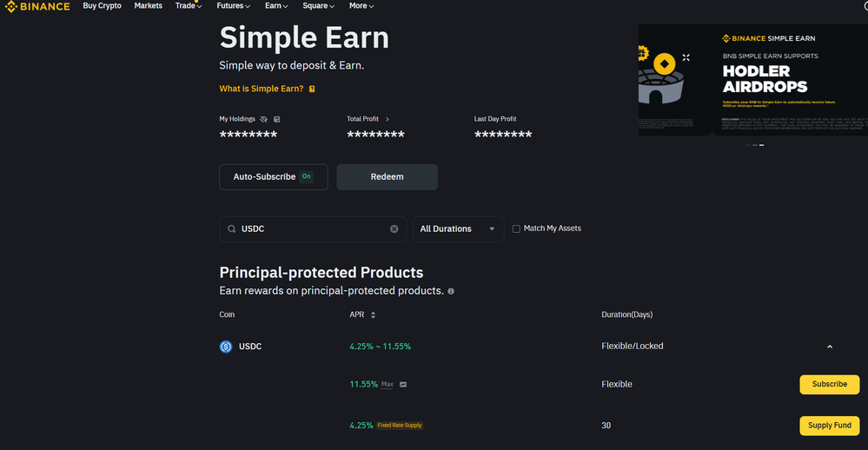Toggle hide balance eye icon
Viewport: 868px width, 450px height.
263,119
